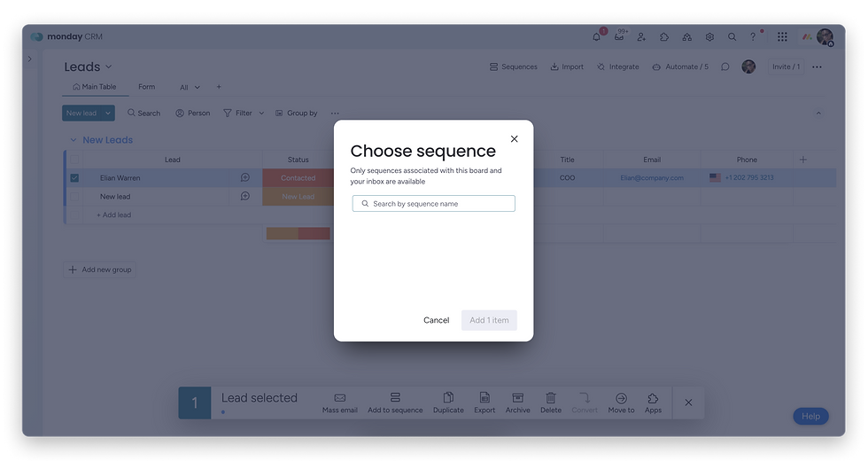The image size is (868, 461).
Task: Open the notifications bell
Action: 596,37
